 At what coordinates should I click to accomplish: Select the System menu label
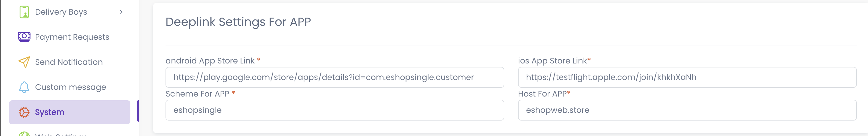(49, 112)
